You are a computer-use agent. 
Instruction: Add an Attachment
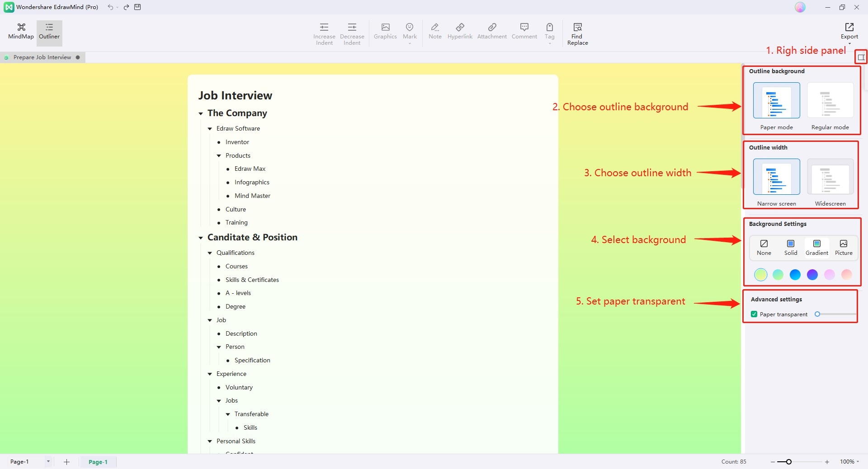pos(492,32)
